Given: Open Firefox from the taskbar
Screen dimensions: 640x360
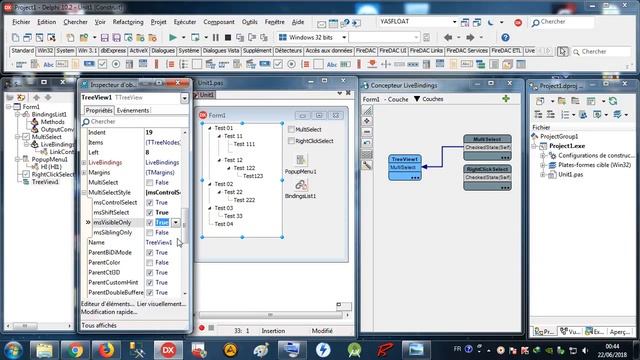Looking at the screenshot, I should [106, 350].
